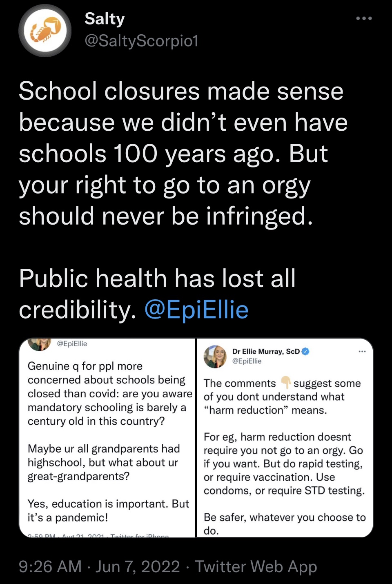Image resolution: width=392 pixels, height=584 pixels.
Task: Click the @EpiEllie handle under Dr Ellie Murray
Action: pos(247,361)
